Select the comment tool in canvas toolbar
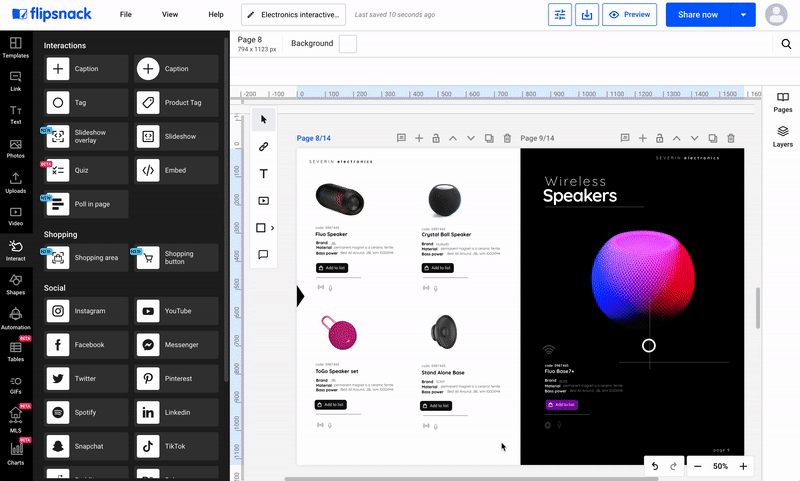Viewport: 800px width, 481px height. click(263, 255)
